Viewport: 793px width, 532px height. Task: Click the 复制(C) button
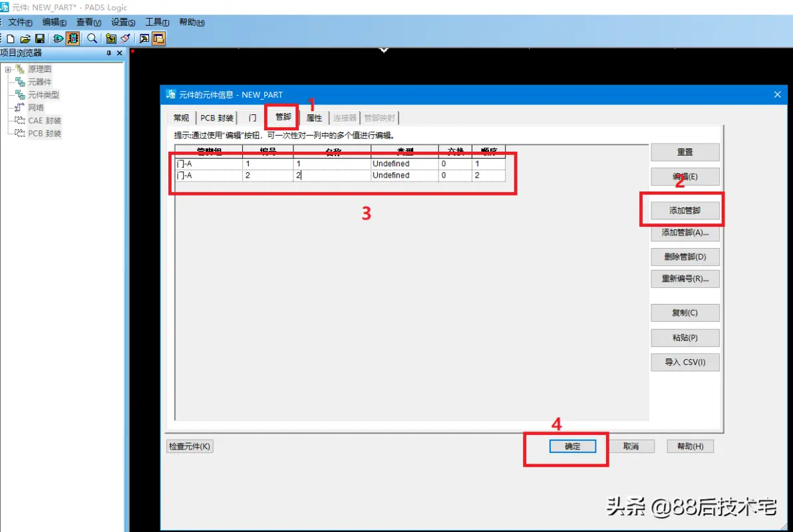pos(685,313)
